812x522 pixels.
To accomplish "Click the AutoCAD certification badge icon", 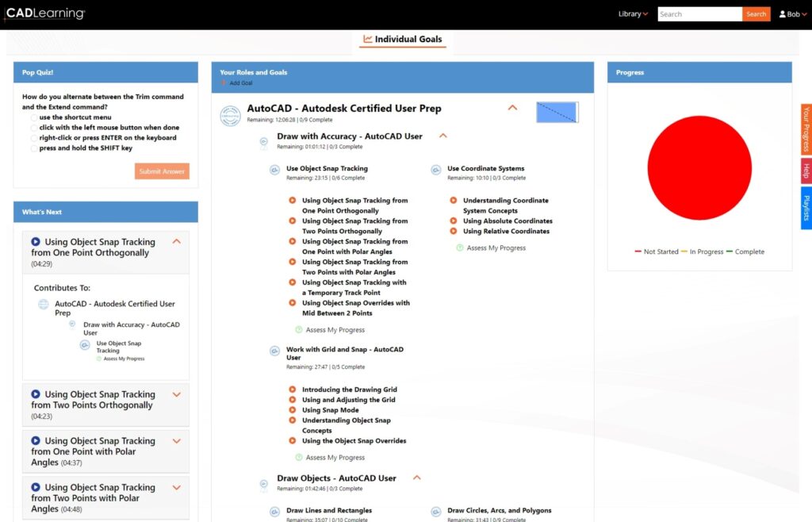I will click(230, 115).
